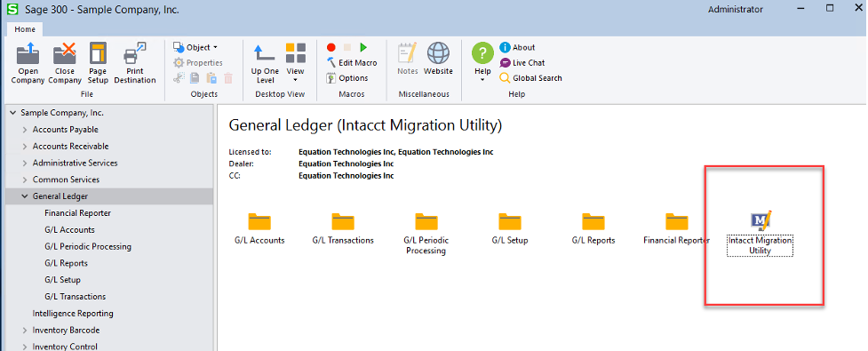The height and width of the screenshot is (351, 868).
Task: Select G/L Transactions in the tree
Action: [x=76, y=296]
